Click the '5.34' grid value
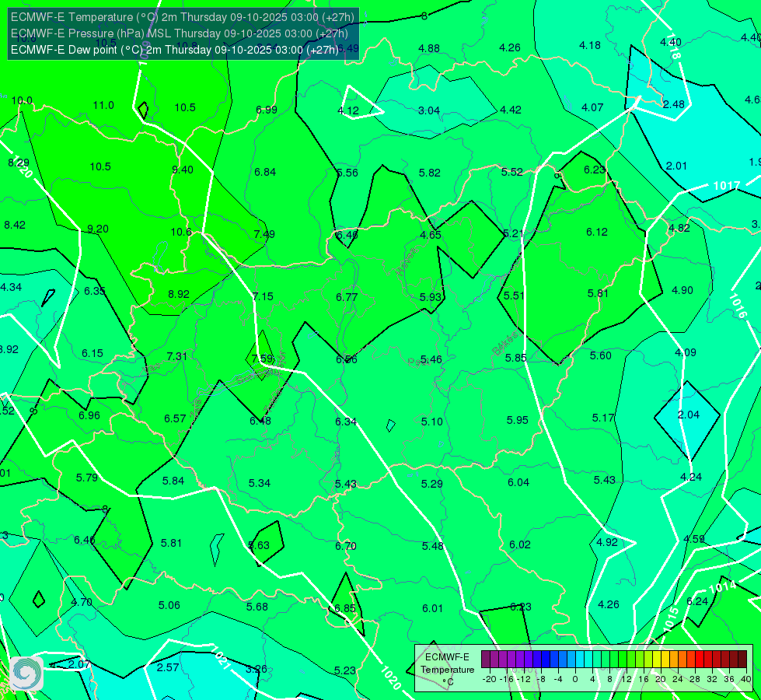Viewport: 761px width, 700px height. (x=259, y=483)
